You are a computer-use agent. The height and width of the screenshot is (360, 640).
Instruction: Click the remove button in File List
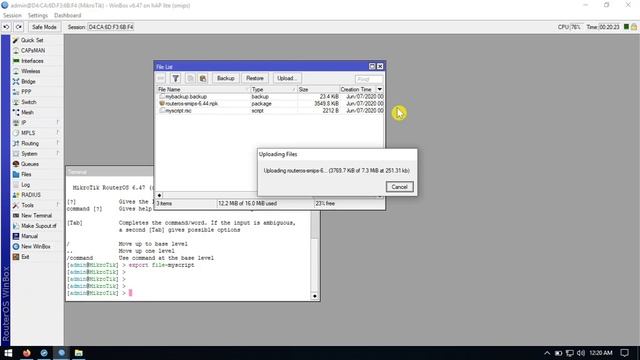tap(161, 78)
